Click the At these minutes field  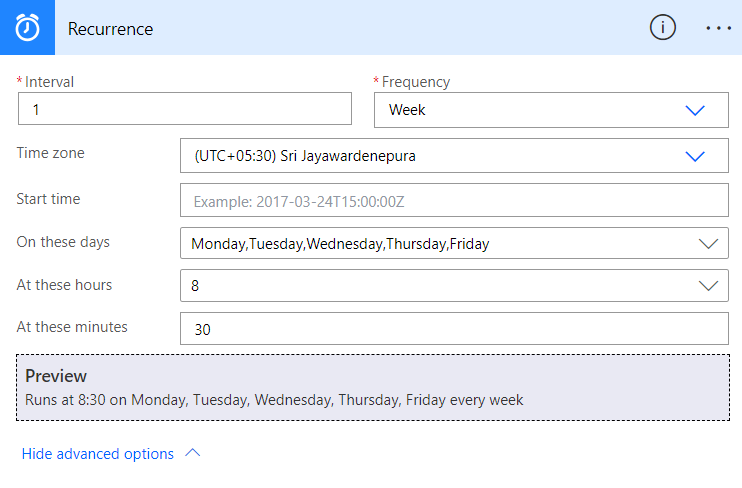coord(454,329)
